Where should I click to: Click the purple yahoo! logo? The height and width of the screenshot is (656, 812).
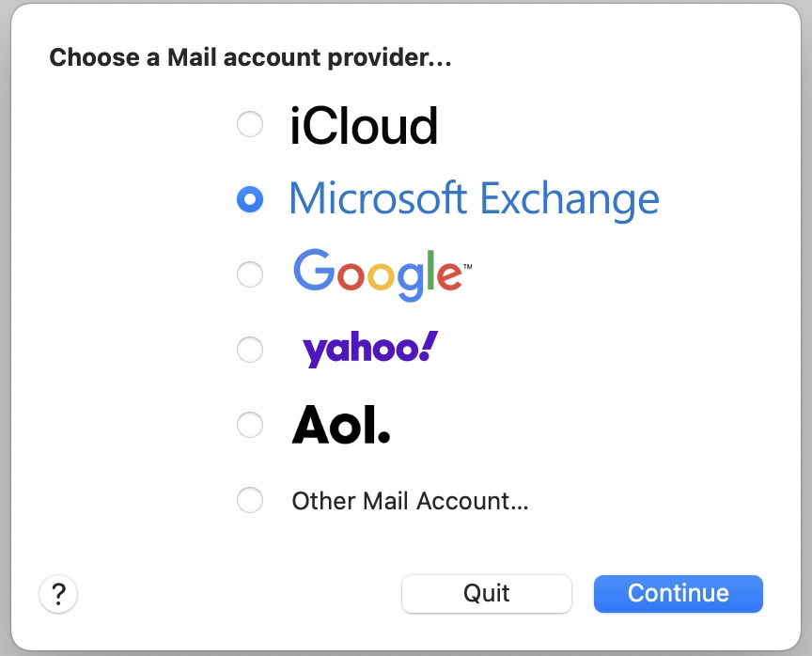369,350
